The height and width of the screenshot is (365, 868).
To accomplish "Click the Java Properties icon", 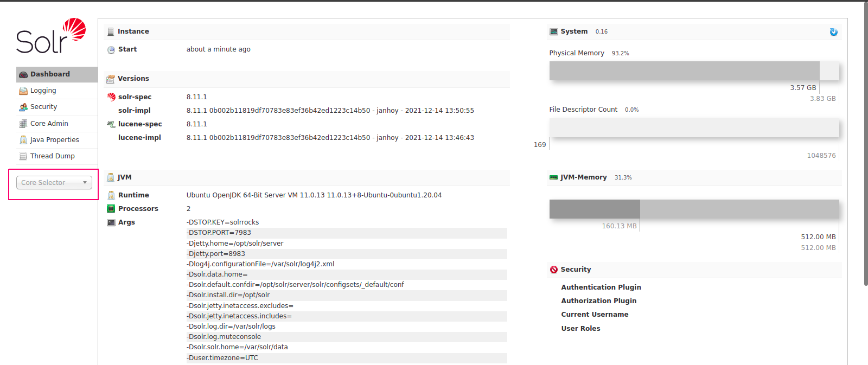I will [23, 140].
